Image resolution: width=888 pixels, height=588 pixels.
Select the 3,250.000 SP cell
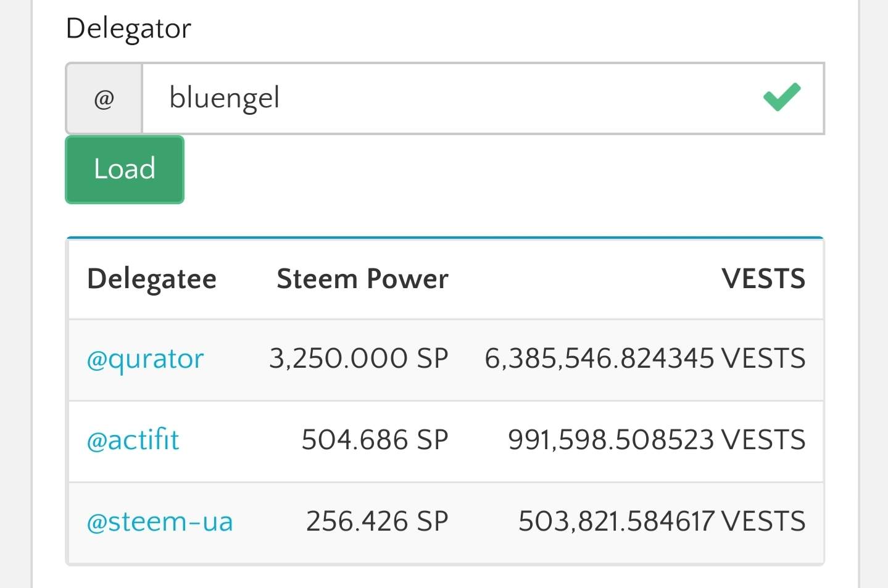[x=359, y=358]
